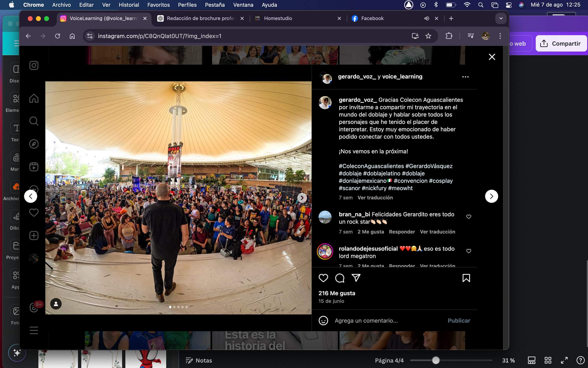This screenshot has height=368, width=588.
Task: Open Notifications heart in Instagram sidebar
Action: (x=34, y=213)
